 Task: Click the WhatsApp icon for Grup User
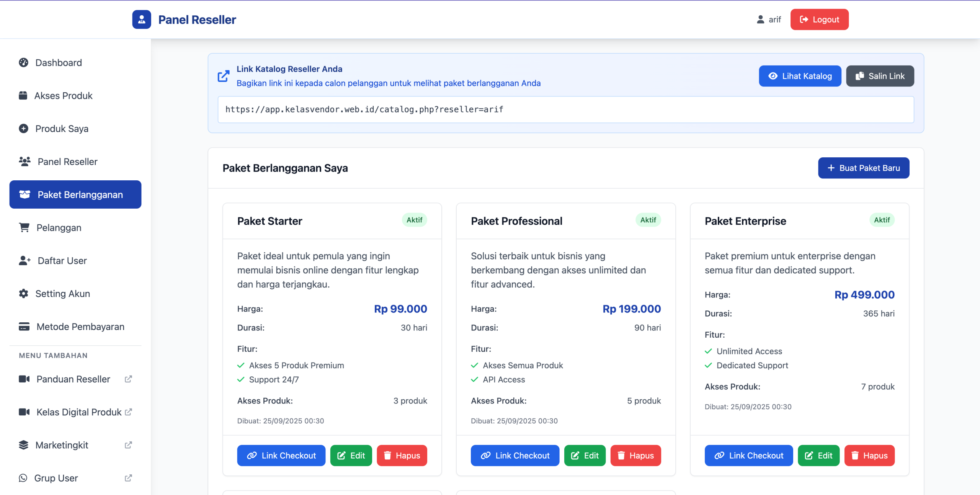click(x=23, y=478)
